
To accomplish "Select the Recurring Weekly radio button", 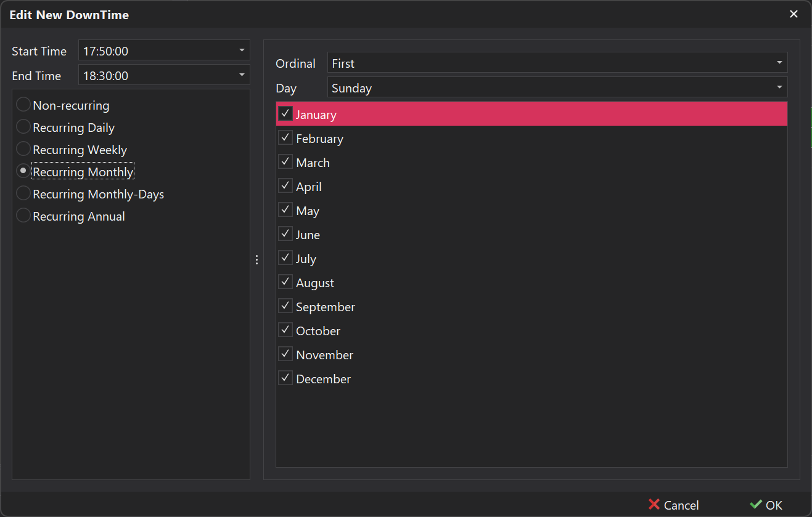I will click(x=23, y=149).
